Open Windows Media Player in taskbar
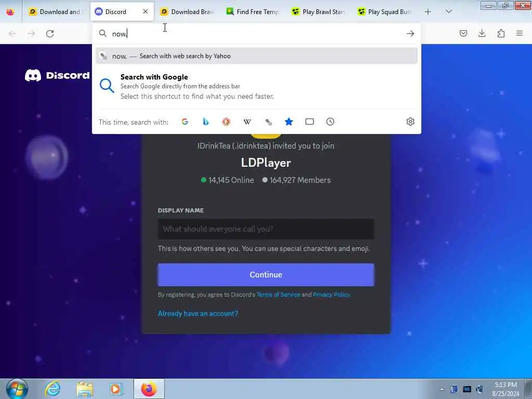This screenshot has width=532, height=399. click(115, 389)
